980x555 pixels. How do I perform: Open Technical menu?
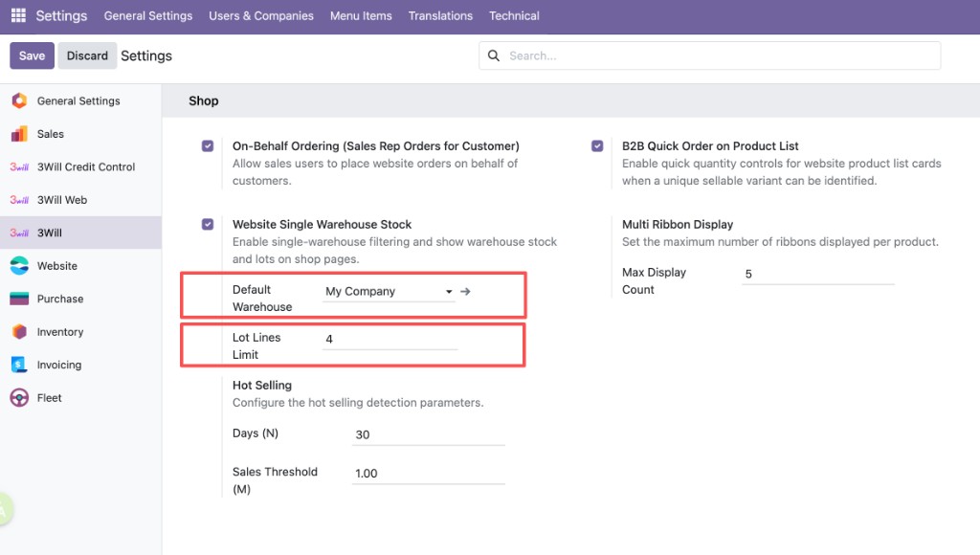pos(514,15)
